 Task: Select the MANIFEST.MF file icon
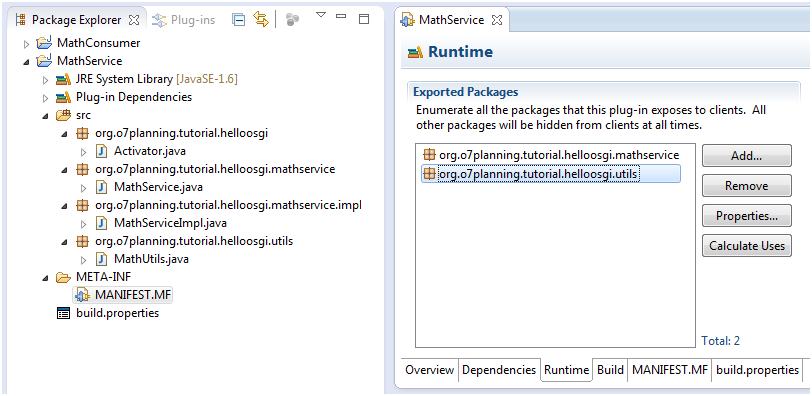tap(82, 296)
